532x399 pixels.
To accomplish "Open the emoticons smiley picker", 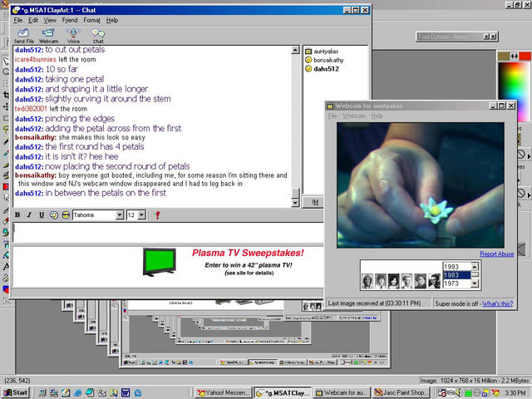I will (66, 214).
